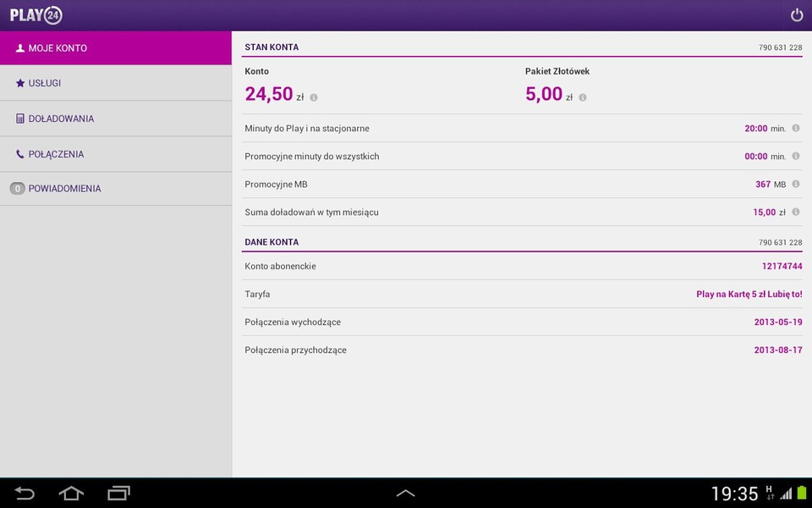The width and height of the screenshot is (812, 508).
Task: Tap the signal strength icon
Action: point(787,493)
